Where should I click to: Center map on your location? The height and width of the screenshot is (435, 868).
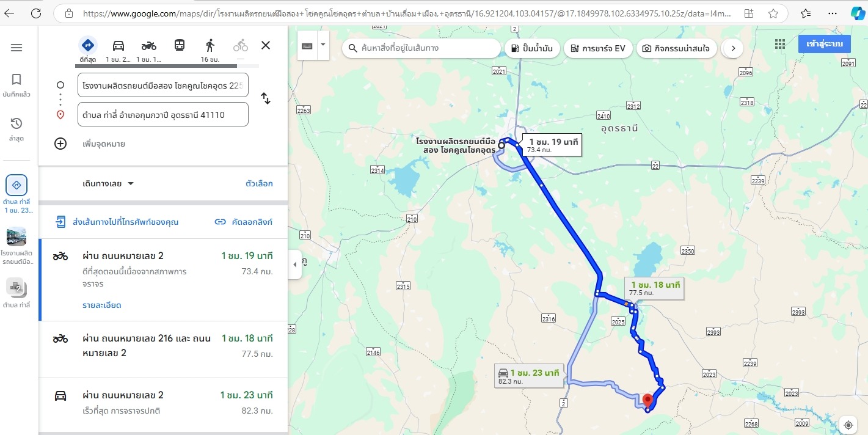[848, 425]
